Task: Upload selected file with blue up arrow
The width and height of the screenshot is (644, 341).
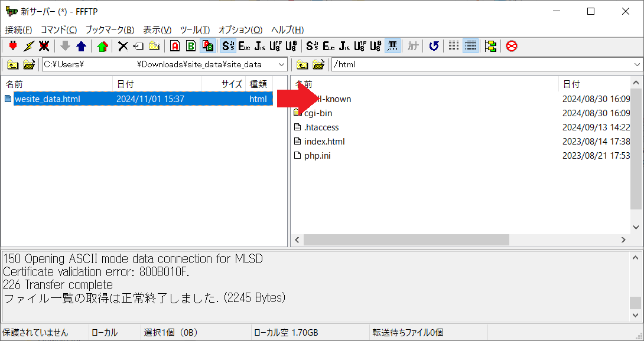Action: 81,46
